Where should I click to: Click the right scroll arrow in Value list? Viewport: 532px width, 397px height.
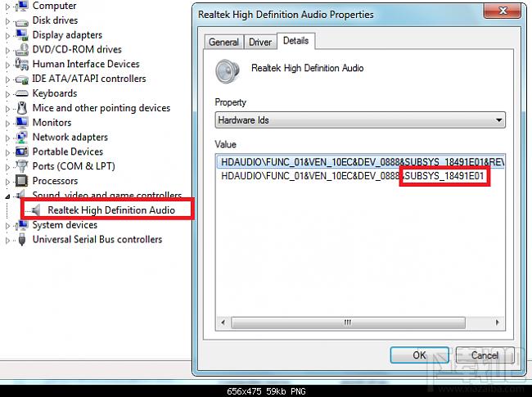pos(498,323)
